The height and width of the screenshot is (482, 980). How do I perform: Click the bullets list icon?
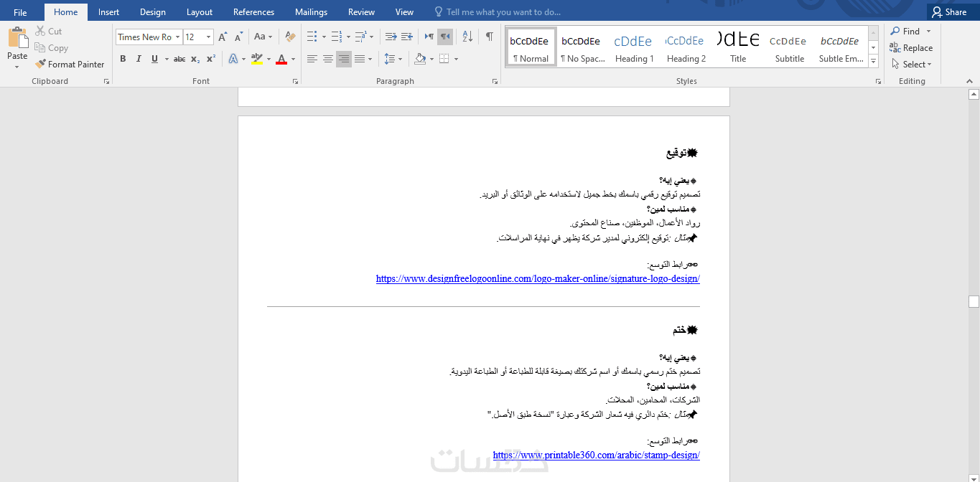(x=312, y=37)
